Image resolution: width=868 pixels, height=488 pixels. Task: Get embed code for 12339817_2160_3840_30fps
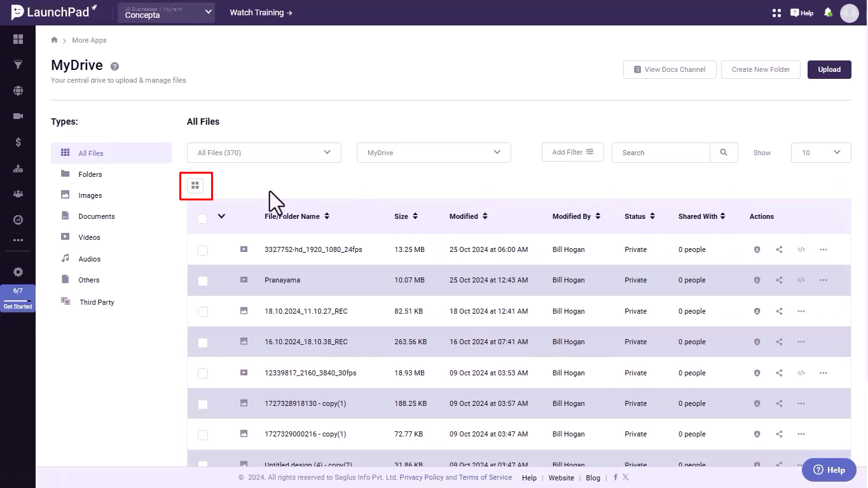(801, 373)
